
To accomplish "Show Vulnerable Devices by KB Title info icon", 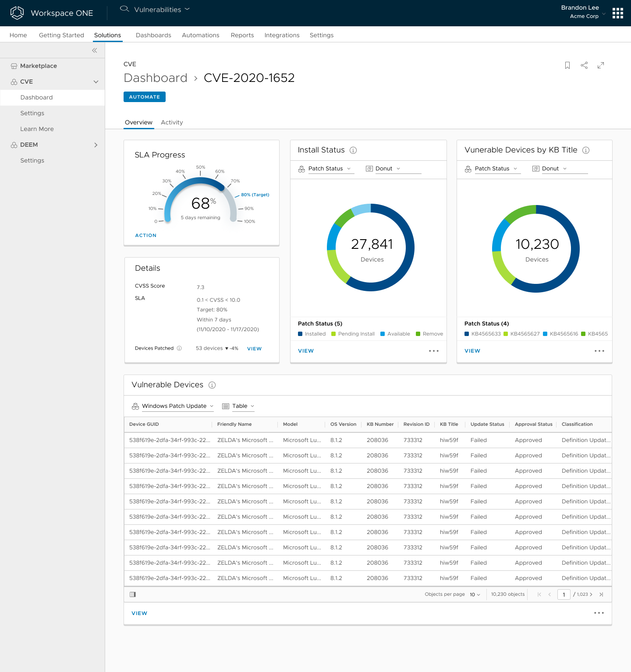I will click(x=586, y=150).
